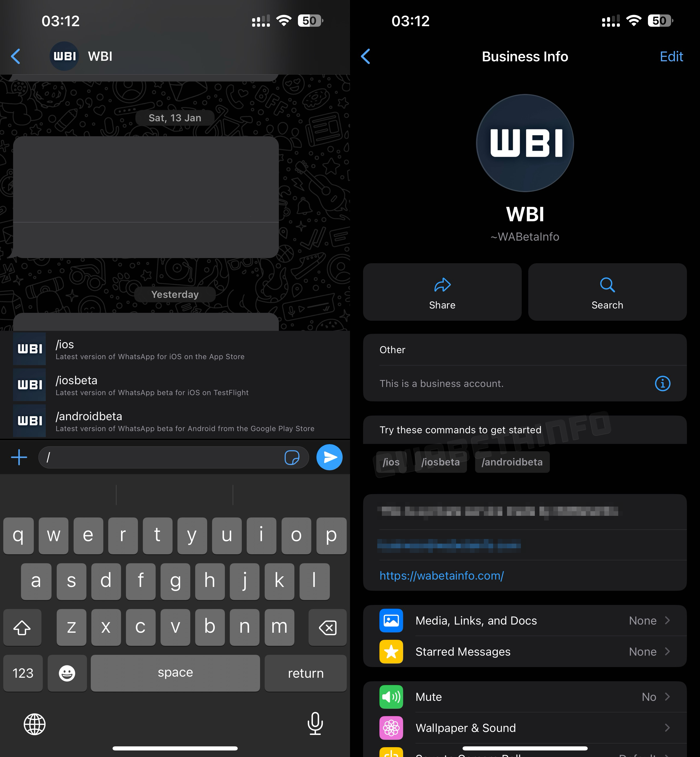
Task: Tap the send (blue arrow) button
Action: [x=330, y=457]
